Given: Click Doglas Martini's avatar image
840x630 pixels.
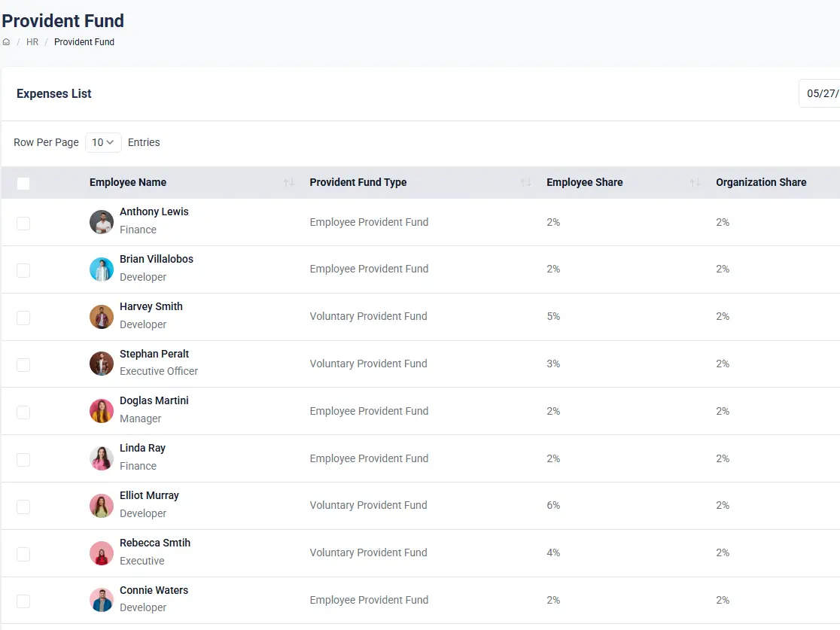Looking at the screenshot, I should [x=102, y=411].
